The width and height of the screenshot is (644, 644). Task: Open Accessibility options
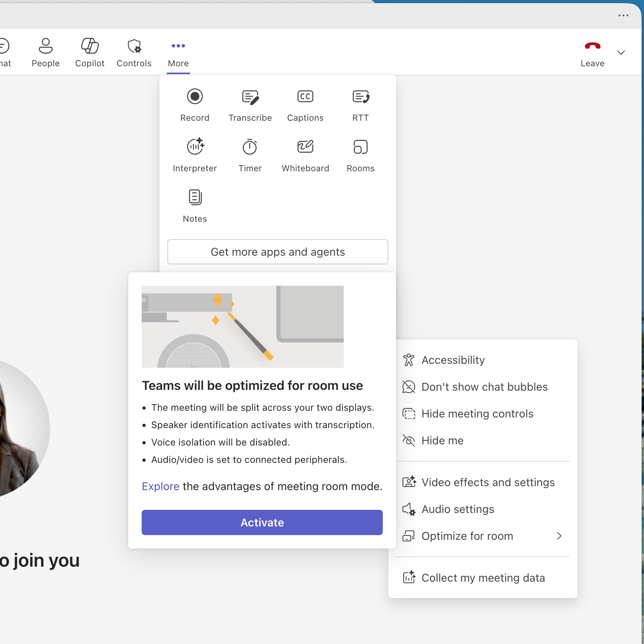(x=483, y=360)
